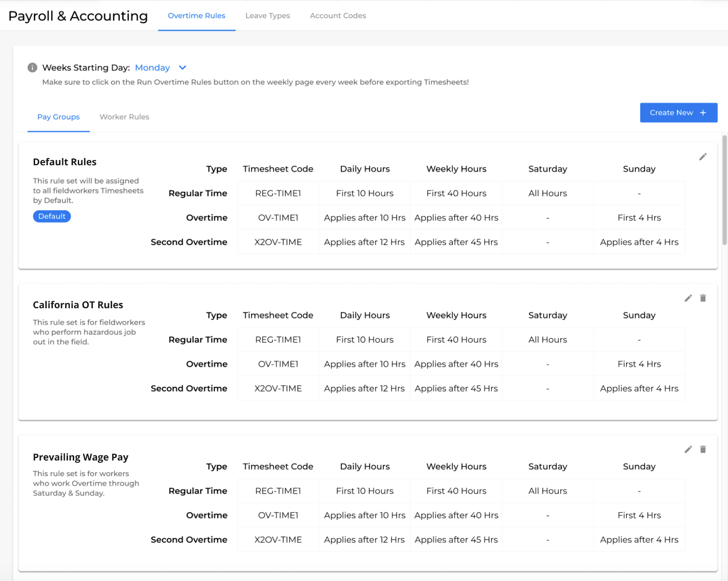Viewport: 728px width, 581px height.
Task: Click the Timesheet Code header in Prevailing Wage Pay
Action: click(278, 466)
